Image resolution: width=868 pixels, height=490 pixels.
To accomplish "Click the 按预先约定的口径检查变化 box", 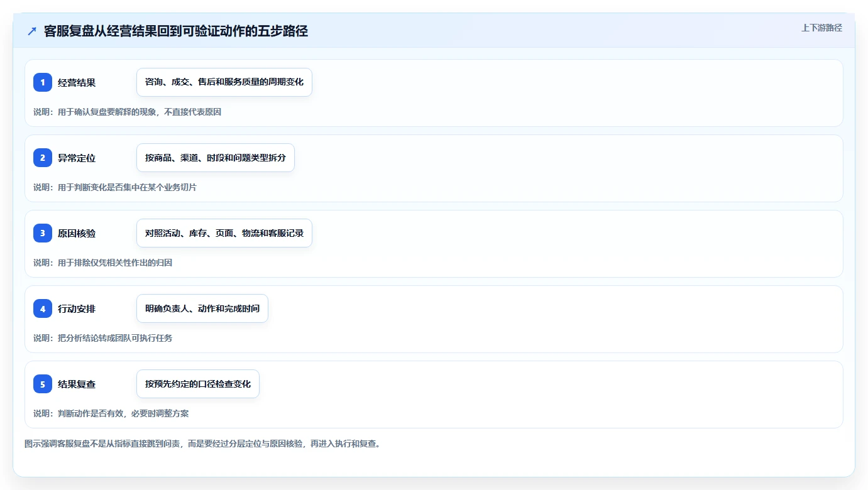I will (x=198, y=384).
